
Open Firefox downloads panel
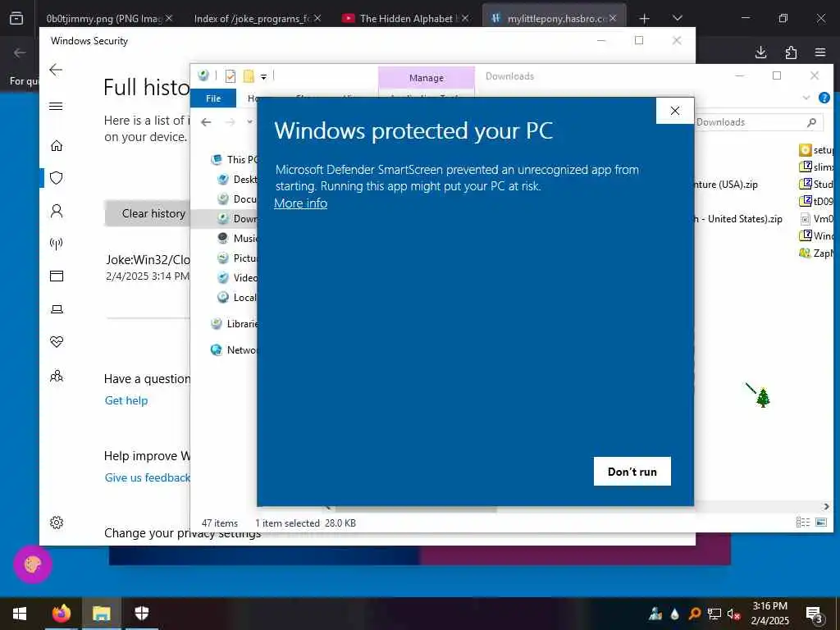tap(760, 52)
